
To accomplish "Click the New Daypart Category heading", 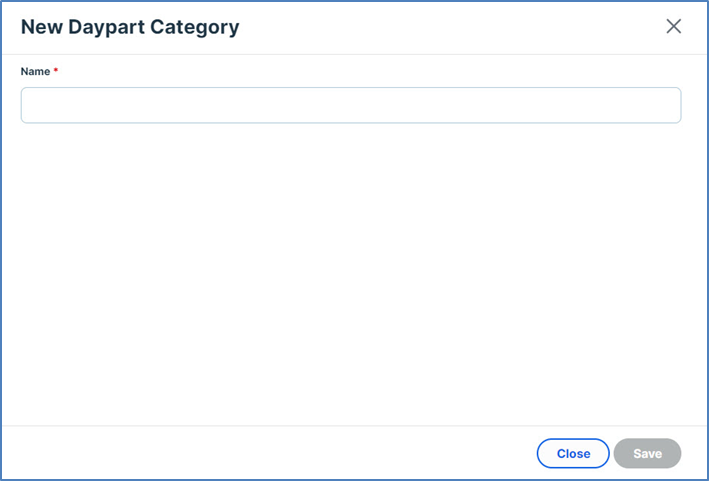I will pyautogui.click(x=130, y=27).
